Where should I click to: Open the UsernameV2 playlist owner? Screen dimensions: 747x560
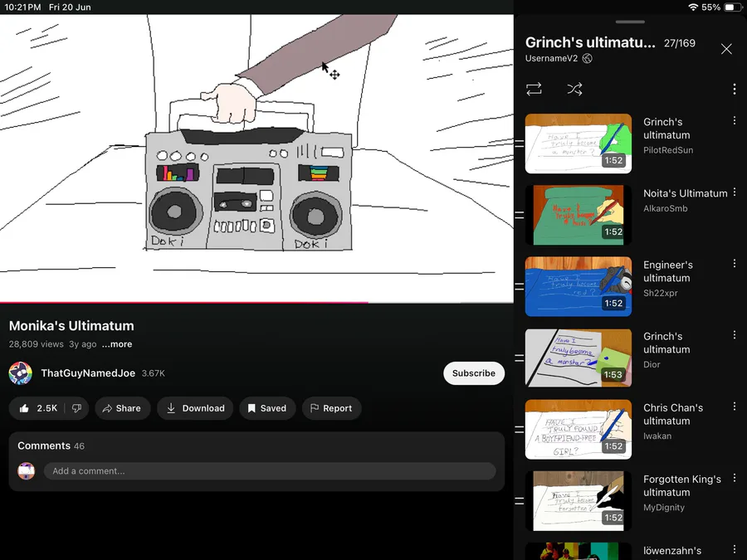(551, 58)
